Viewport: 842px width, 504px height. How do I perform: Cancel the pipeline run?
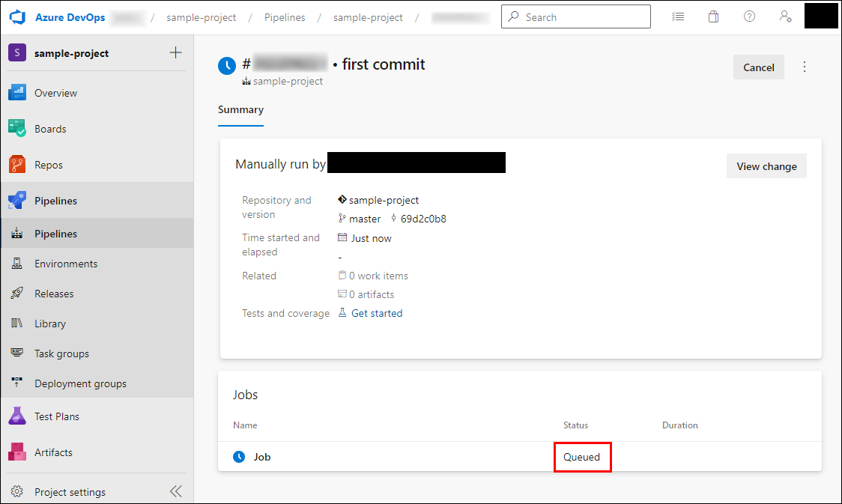pos(759,67)
